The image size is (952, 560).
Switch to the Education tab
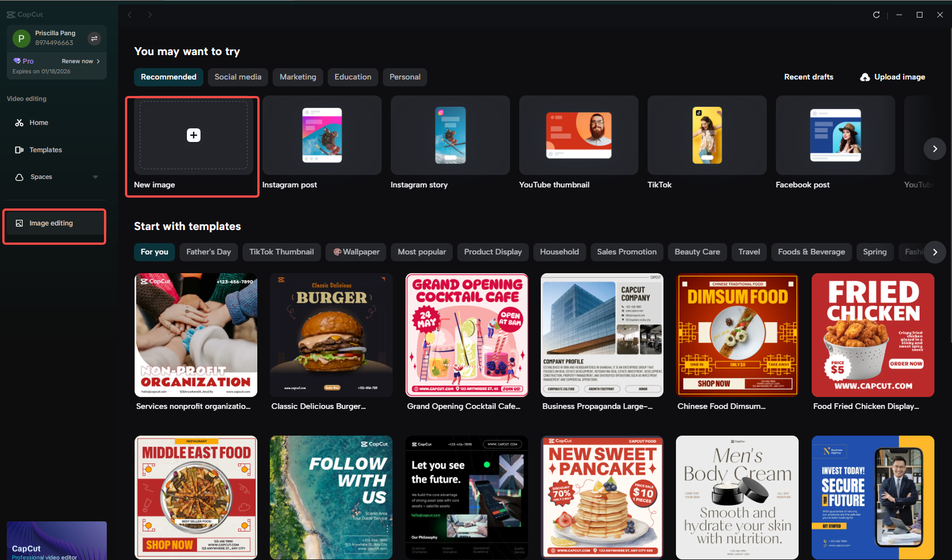pos(352,77)
